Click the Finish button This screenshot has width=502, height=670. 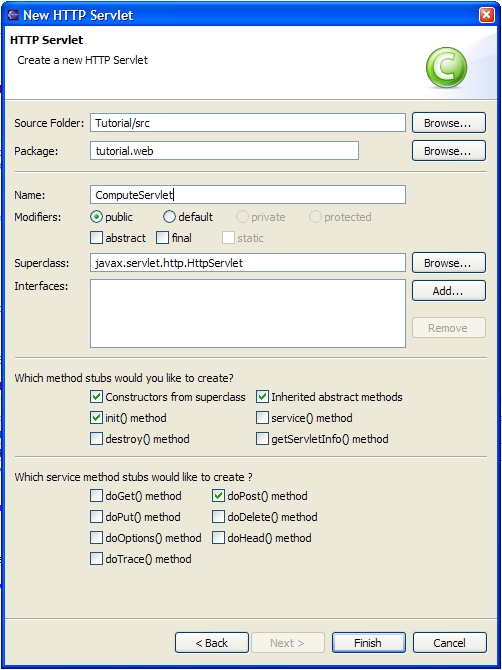tap(369, 643)
